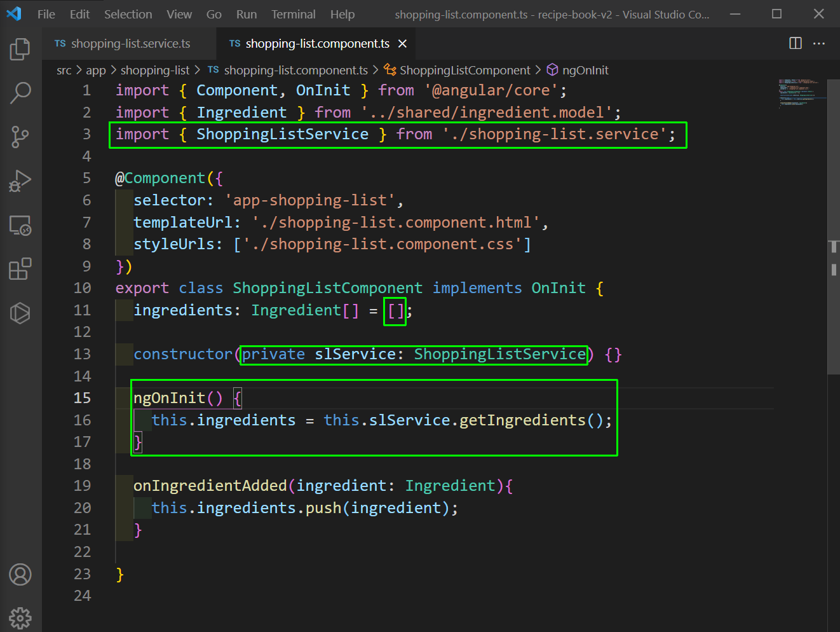
Task: Click the constructor keyword
Action: click(x=183, y=354)
